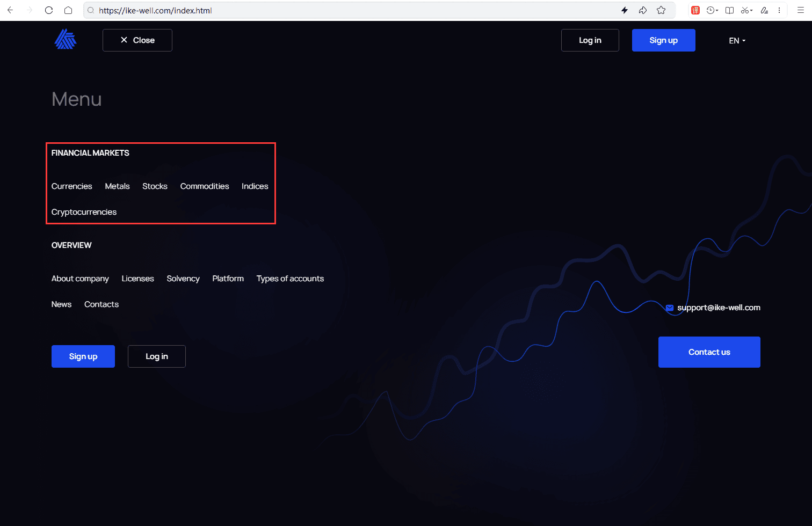812x526 pixels.
Task: Click the scissors screenshot tool icon
Action: click(x=746, y=10)
